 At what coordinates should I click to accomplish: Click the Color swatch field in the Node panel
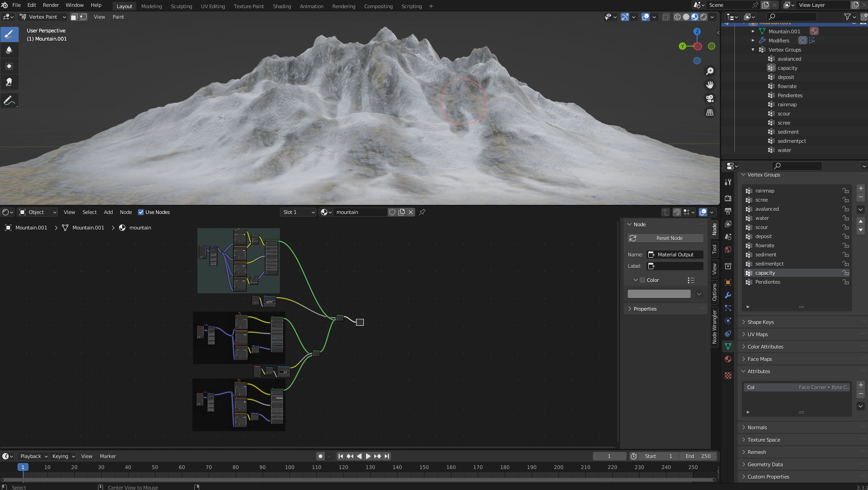click(x=659, y=293)
